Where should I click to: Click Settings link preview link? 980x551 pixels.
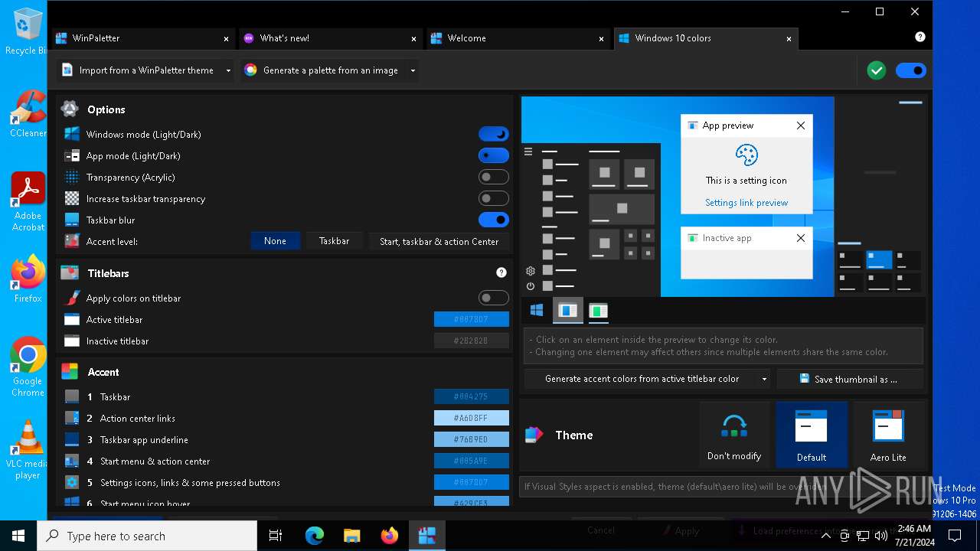point(746,203)
